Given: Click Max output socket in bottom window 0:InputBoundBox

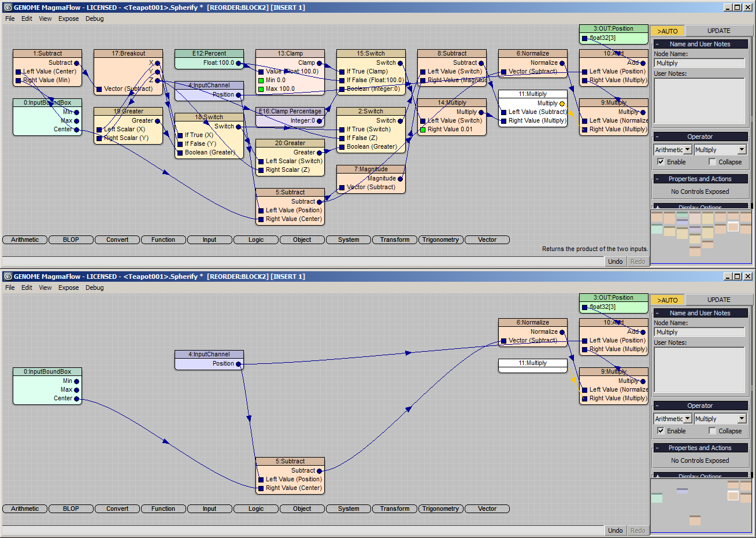Looking at the screenshot, I should coord(76,390).
